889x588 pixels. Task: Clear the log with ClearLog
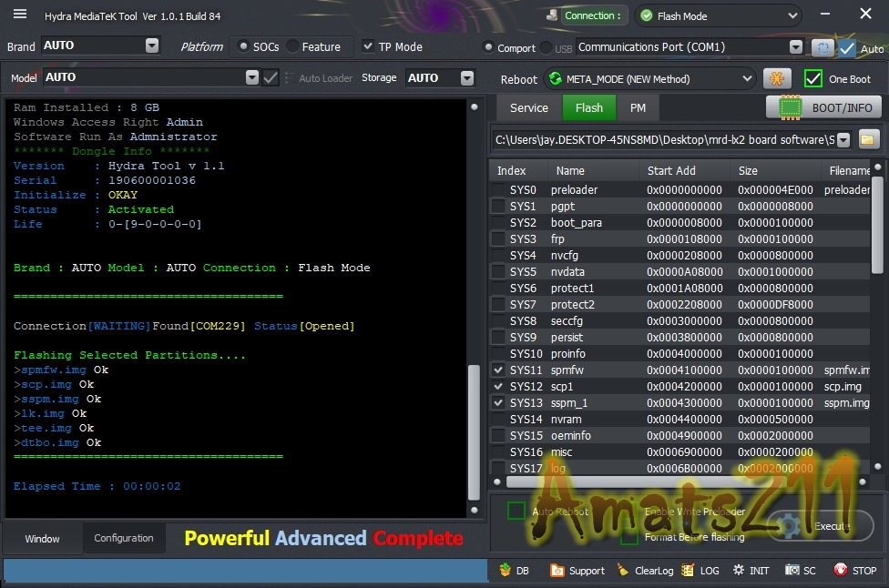[645, 571]
